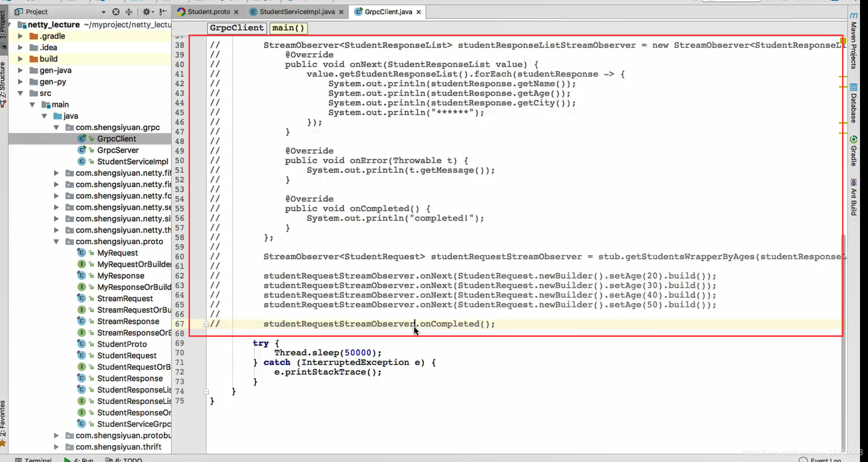Viewport: 868px width, 462px height.
Task: Collapse the java folder
Action: 44,116
